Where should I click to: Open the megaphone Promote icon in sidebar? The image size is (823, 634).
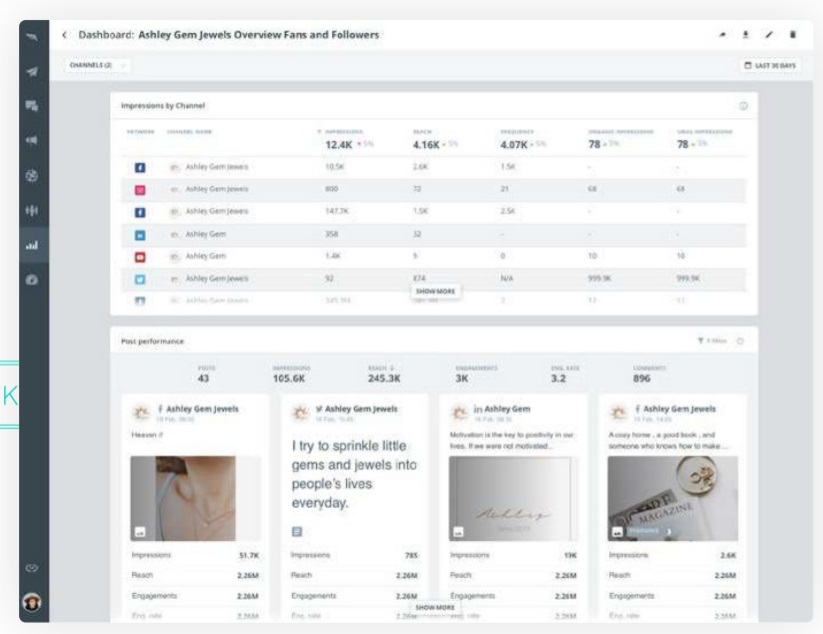[x=32, y=141]
